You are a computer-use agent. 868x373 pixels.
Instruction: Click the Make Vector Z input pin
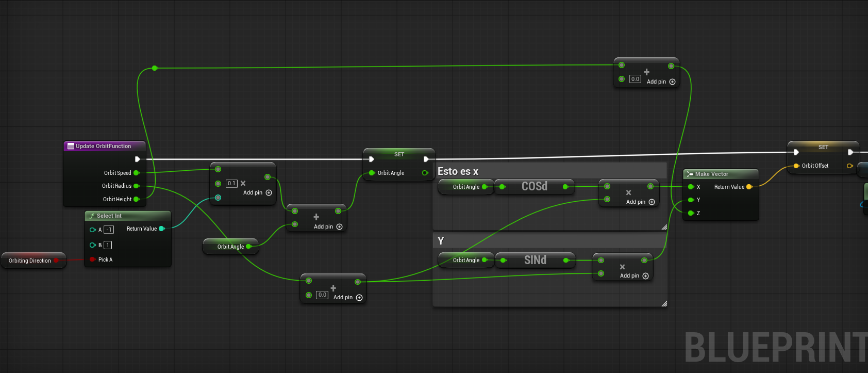[x=691, y=213]
